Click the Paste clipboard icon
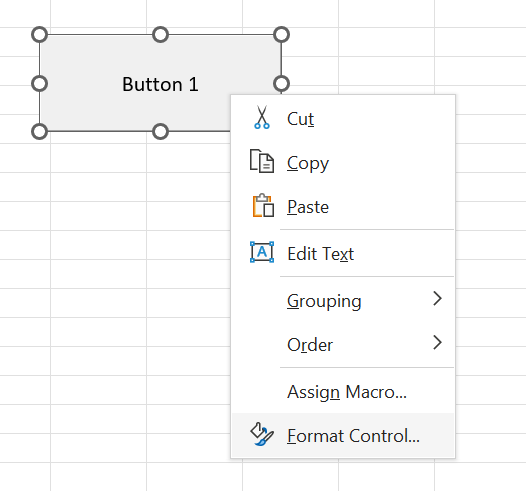 point(263,205)
